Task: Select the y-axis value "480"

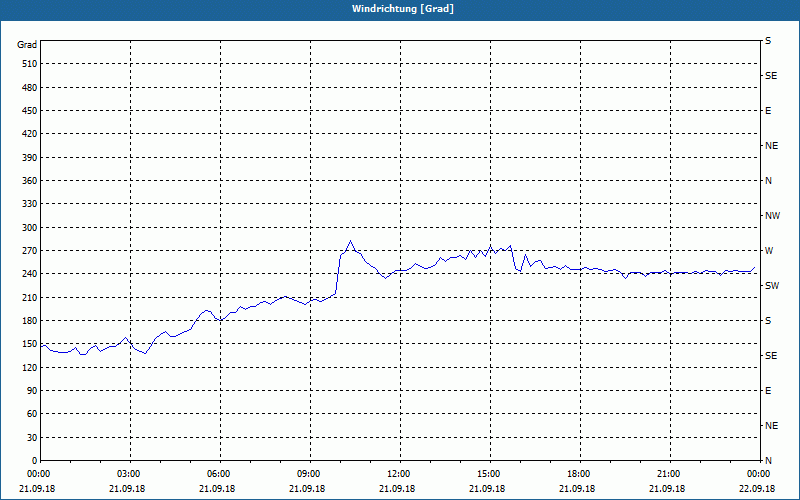Action: [x=30, y=88]
